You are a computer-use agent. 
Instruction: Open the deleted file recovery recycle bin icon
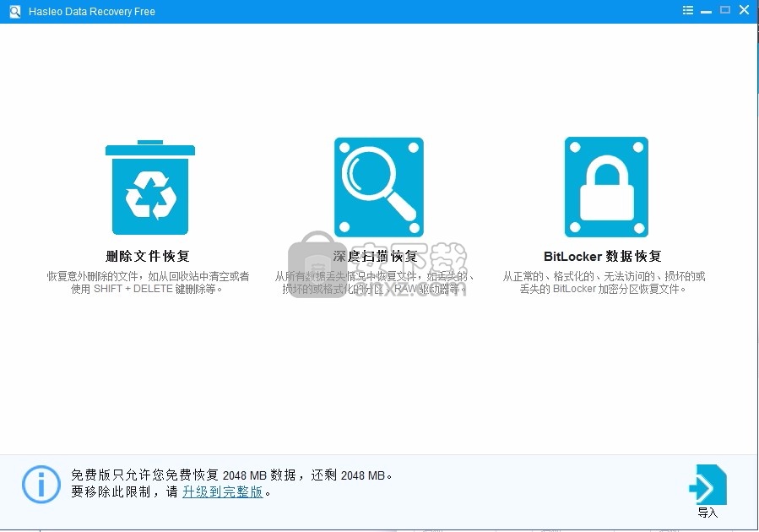click(x=150, y=187)
